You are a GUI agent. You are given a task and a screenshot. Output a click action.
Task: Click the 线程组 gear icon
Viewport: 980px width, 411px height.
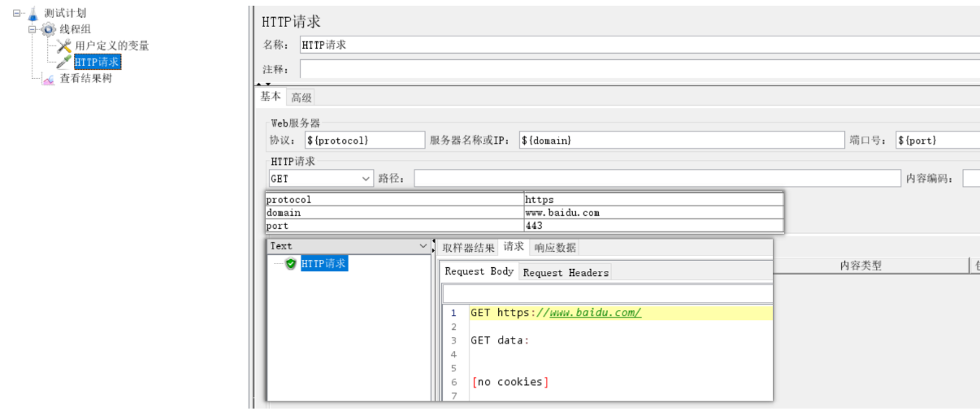click(x=49, y=29)
